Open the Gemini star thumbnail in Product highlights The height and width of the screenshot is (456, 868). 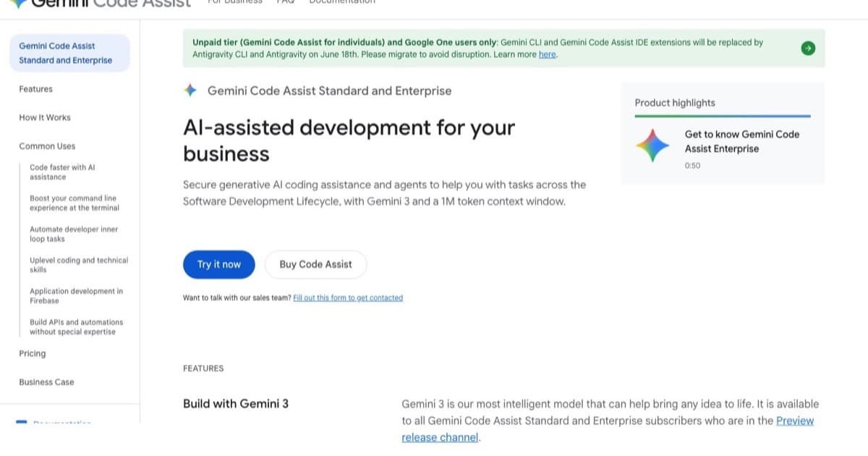point(653,145)
